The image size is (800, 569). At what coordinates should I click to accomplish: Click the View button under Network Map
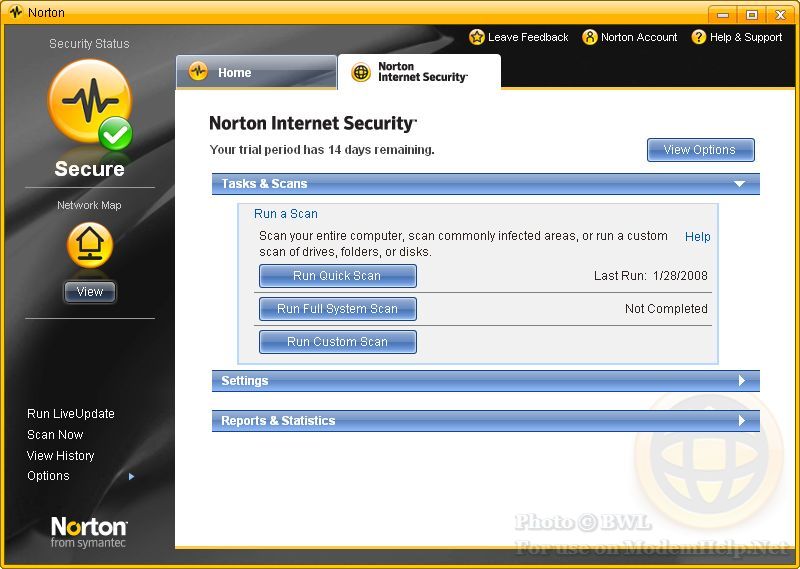point(90,292)
